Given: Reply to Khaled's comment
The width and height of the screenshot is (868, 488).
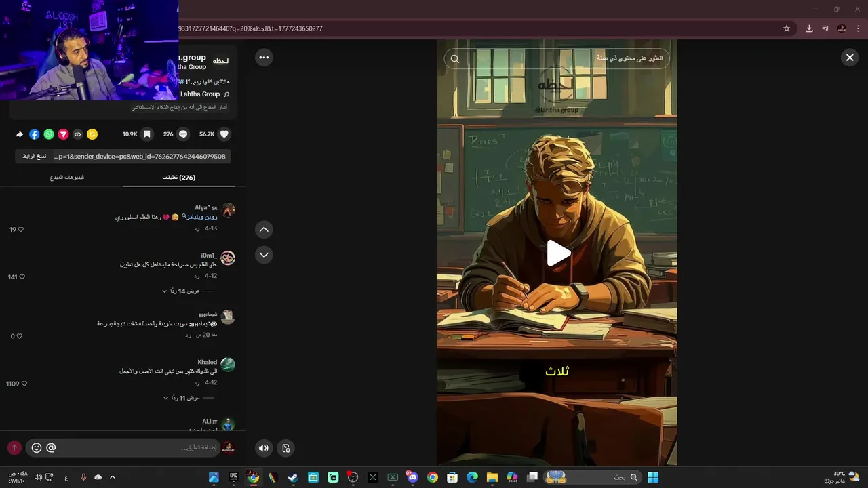Looking at the screenshot, I should pos(197,383).
